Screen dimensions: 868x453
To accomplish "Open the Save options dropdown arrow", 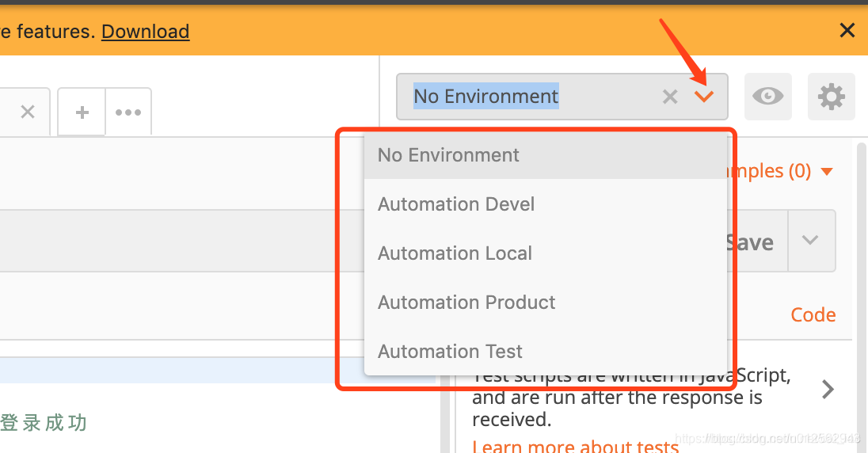I will click(810, 240).
